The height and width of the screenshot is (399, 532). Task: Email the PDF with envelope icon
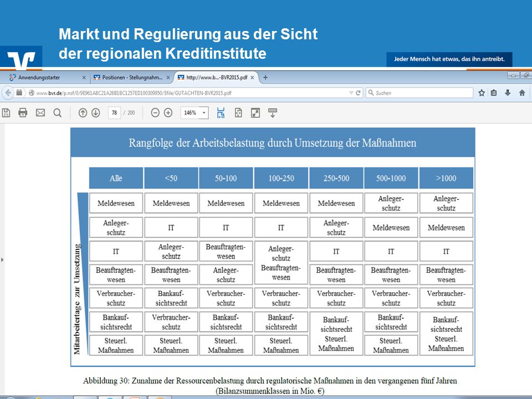40,112
